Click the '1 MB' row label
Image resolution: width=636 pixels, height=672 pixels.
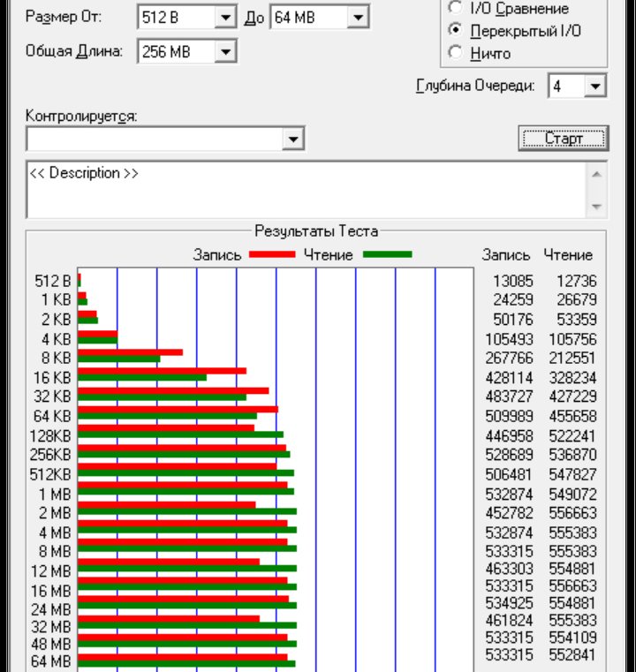(x=55, y=495)
